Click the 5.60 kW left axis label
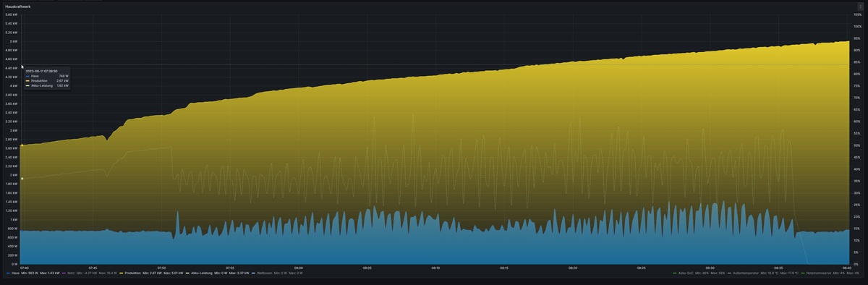This screenshot has height=285, width=868. point(12,14)
